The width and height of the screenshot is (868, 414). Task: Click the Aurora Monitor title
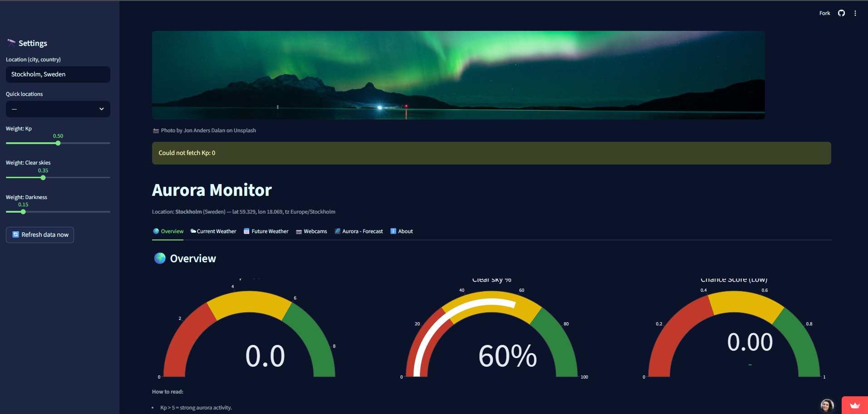coord(212,190)
